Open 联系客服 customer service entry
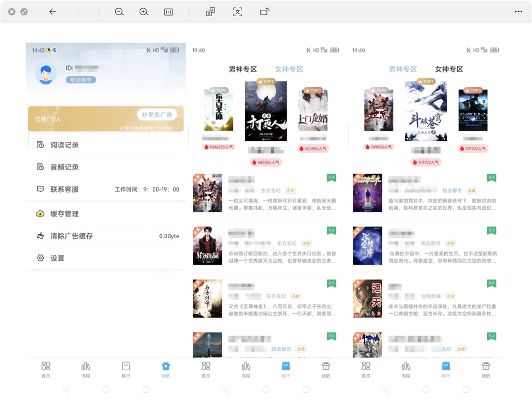Screen dimensions: 532x417 [107, 189]
